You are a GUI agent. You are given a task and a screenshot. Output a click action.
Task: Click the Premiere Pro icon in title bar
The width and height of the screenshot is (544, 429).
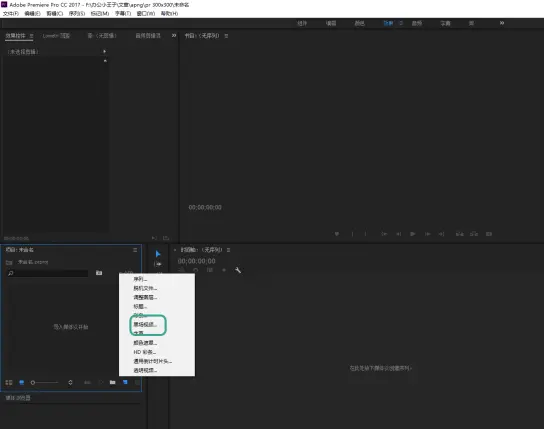click(x=4, y=5)
